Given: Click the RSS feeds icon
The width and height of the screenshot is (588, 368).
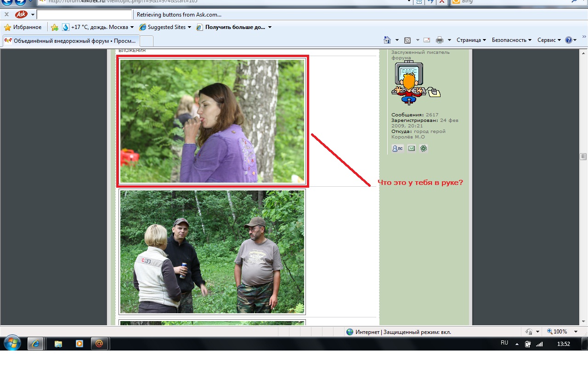Looking at the screenshot, I should pyautogui.click(x=407, y=40).
